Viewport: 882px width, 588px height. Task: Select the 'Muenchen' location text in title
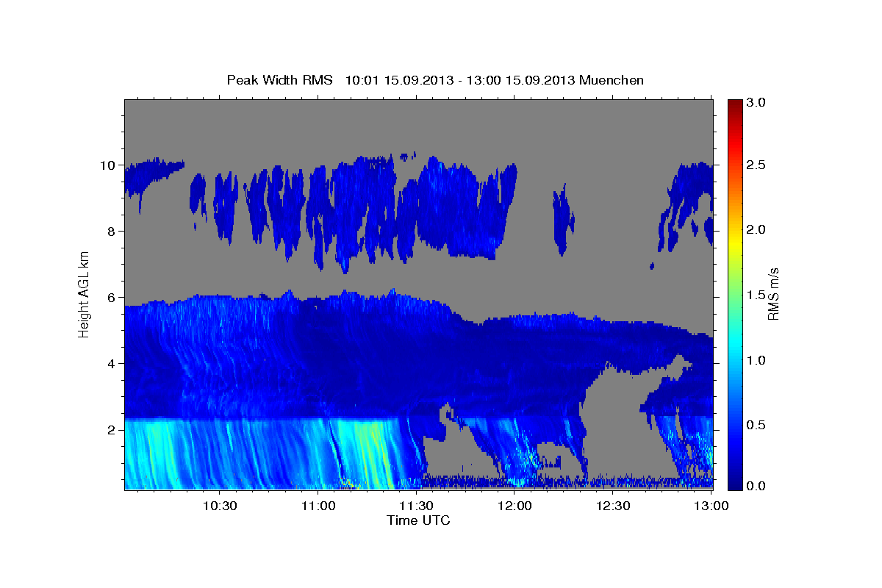click(612, 80)
